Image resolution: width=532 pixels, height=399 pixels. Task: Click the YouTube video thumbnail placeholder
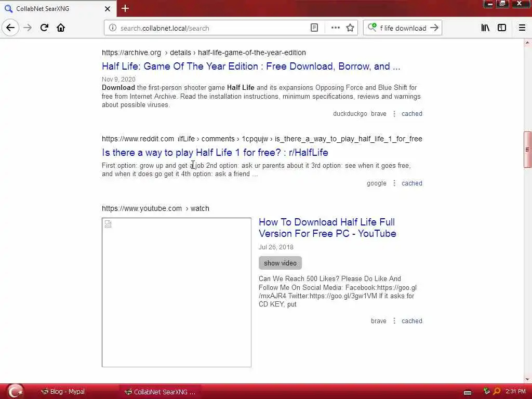pos(177,292)
